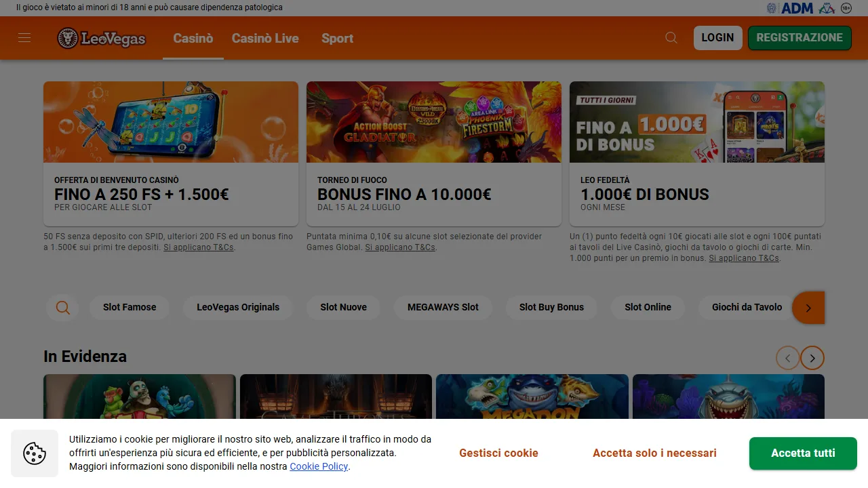
Task: Open the Leo Fedeltà 1.000€ bonus banner
Action: (697, 122)
